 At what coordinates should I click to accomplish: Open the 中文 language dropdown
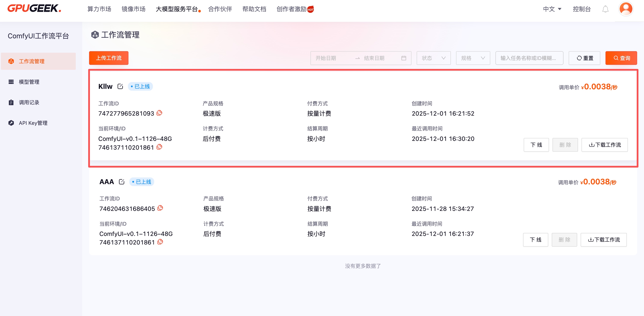(x=552, y=9)
